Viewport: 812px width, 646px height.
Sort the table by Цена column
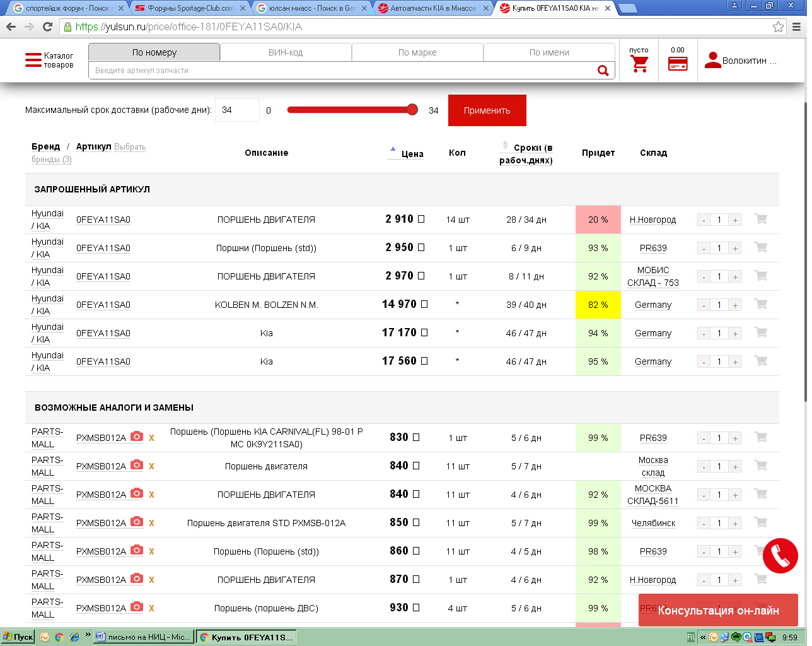pos(412,154)
